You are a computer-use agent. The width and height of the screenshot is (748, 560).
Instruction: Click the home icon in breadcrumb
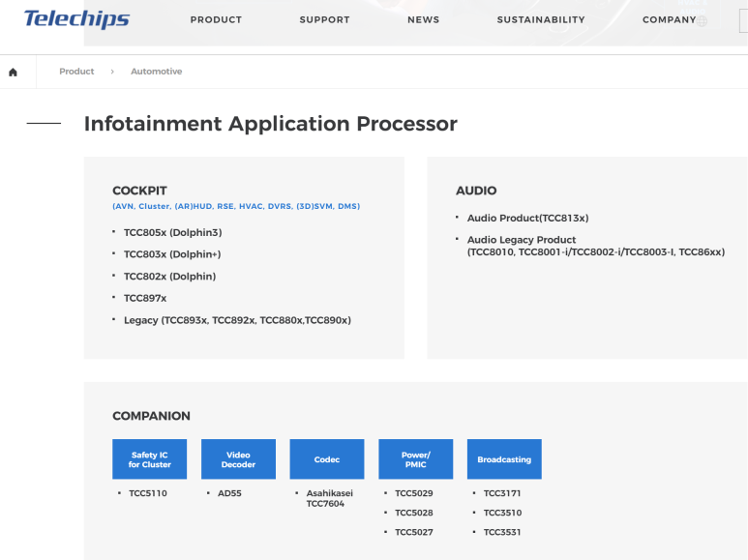[x=13, y=72]
